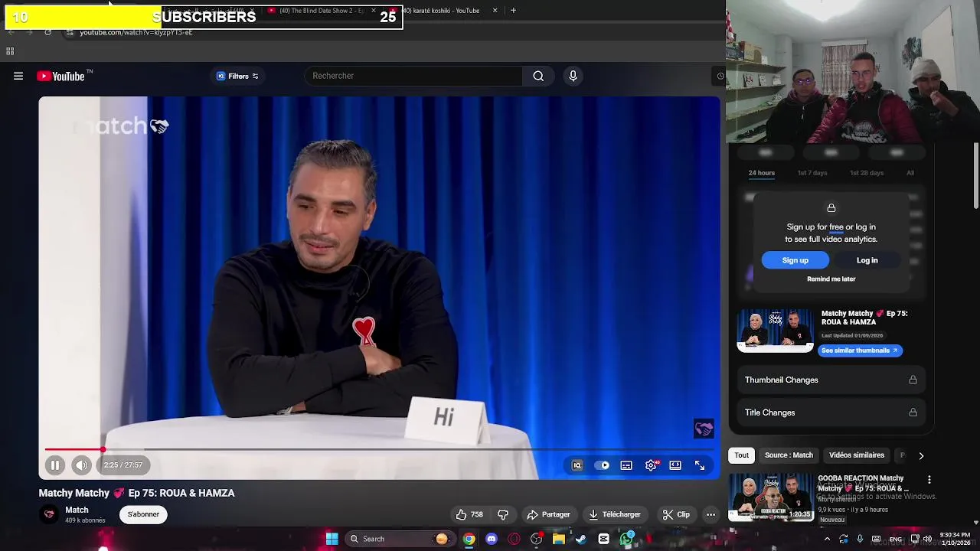Viewport: 980px width, 551px height.
Task: Select the All analytics tab
Action: point(910,173)
